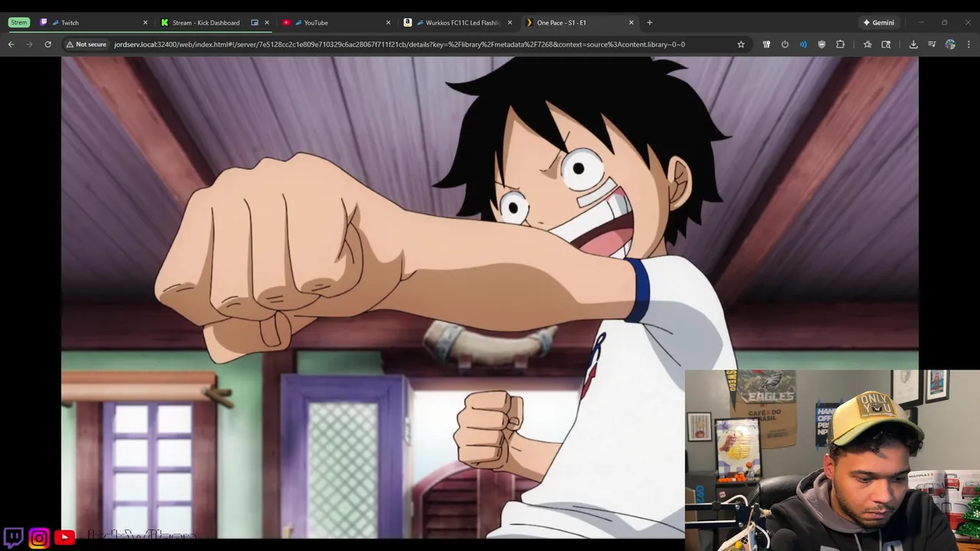
Task: Click the blue sound-waves extension icon
Action: [803, 44]
